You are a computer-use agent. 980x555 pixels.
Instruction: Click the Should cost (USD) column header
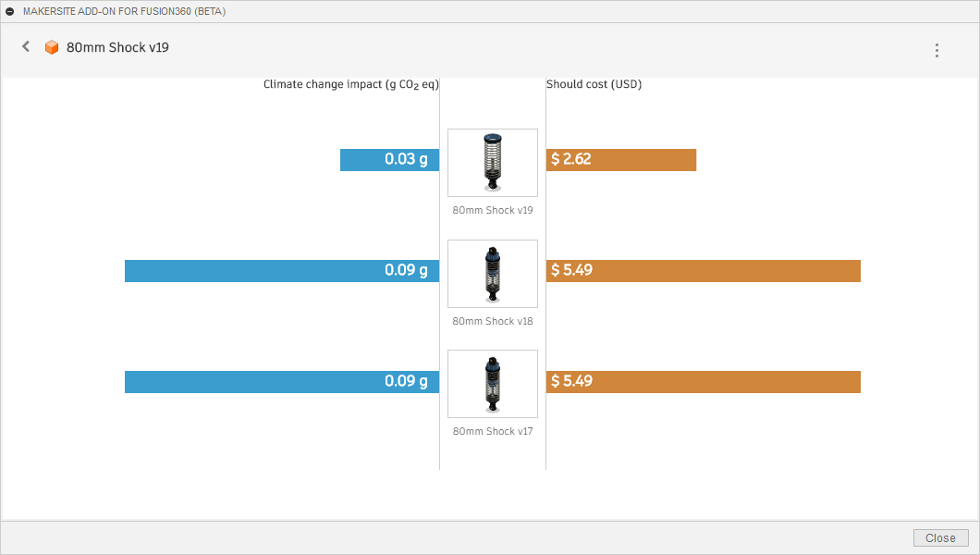[594, 84]
